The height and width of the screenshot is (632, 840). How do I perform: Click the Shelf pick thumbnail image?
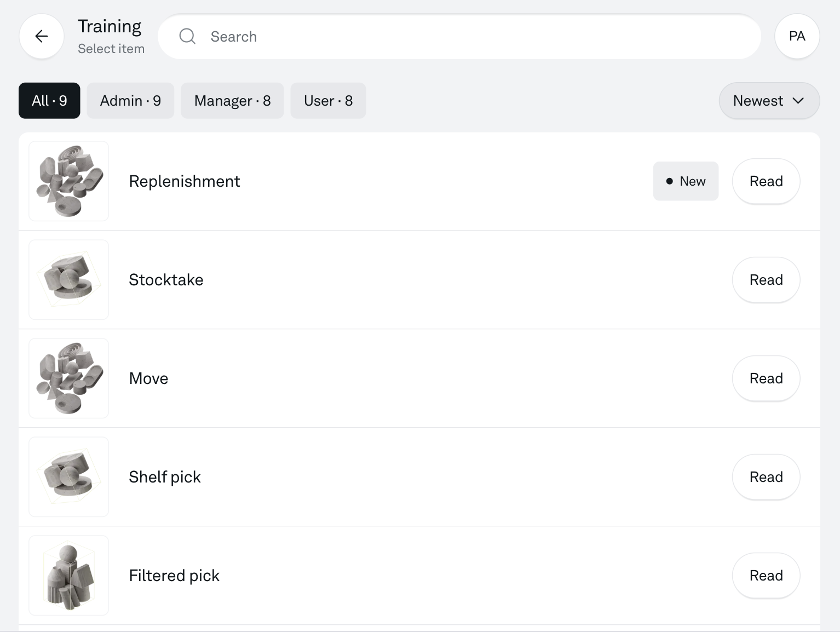point(68,477)
